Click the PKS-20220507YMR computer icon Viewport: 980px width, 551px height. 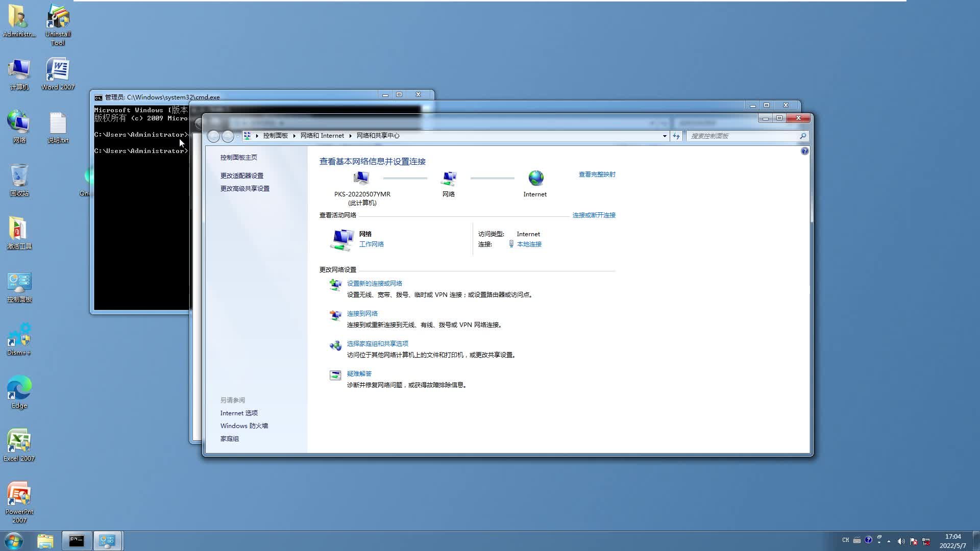361,178
